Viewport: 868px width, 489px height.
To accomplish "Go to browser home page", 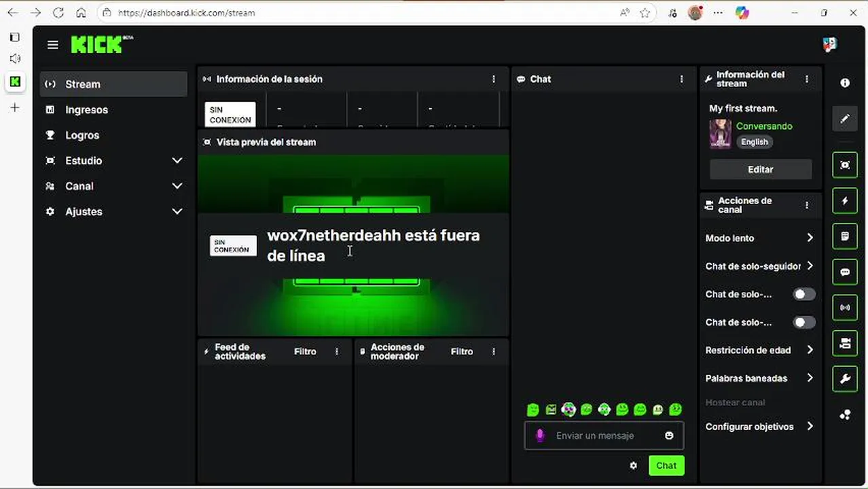I will (81, 12).
